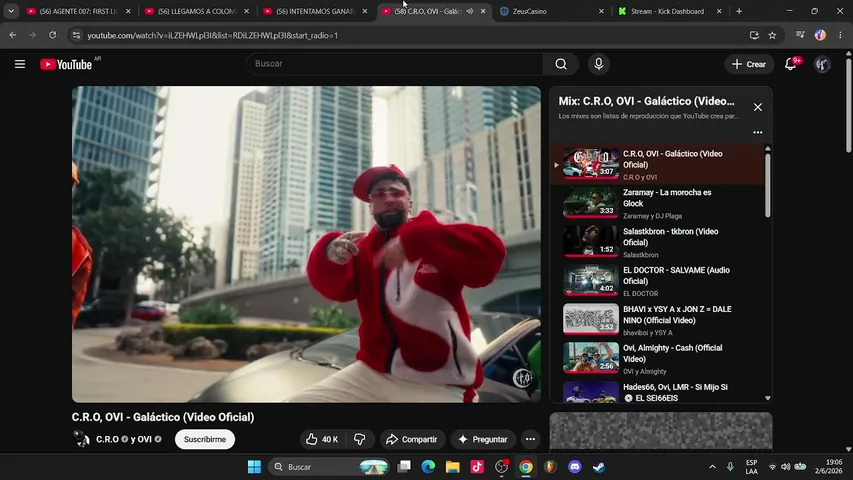This screenshot has height=480, width=853.
Task: View site information icon in address bar
Action: point(76,35)
